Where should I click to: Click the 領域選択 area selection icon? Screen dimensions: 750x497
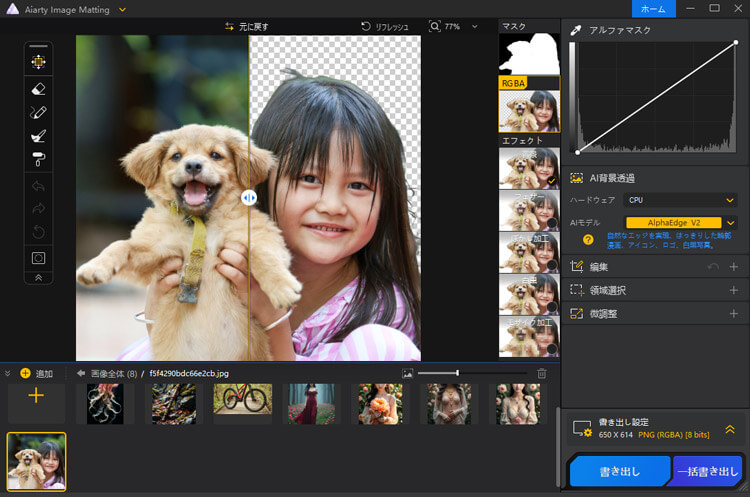576,290
